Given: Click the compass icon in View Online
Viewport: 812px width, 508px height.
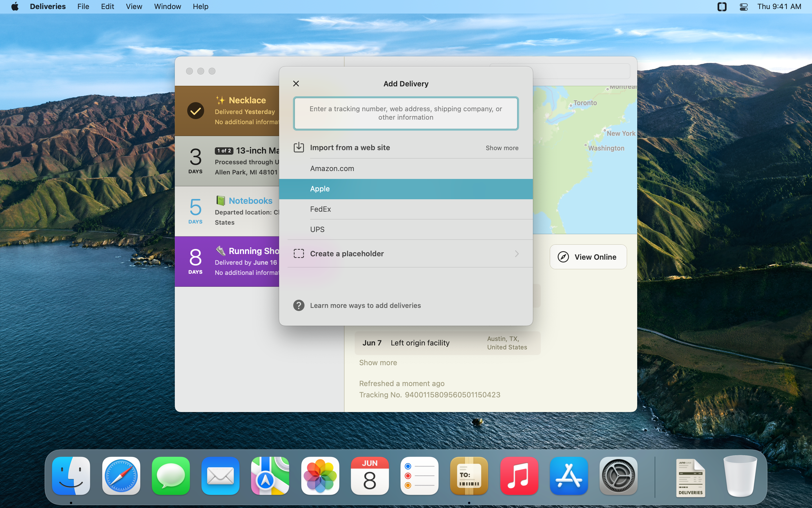Looking at the screenshot, I should (563, 257).
